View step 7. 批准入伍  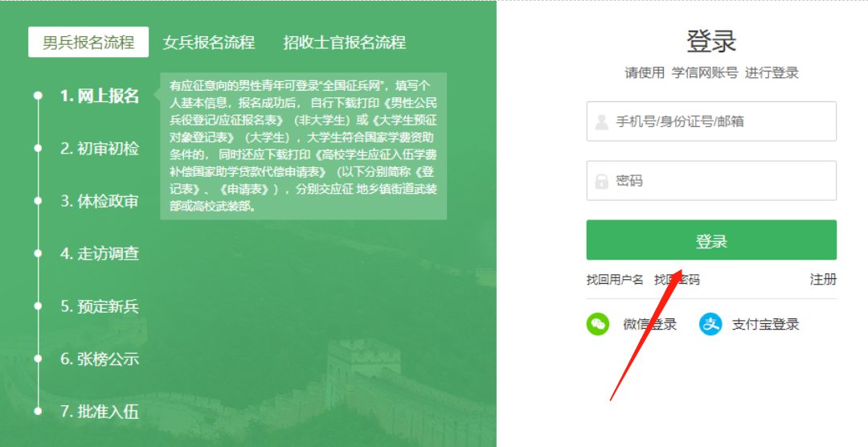tap(100, 412)
